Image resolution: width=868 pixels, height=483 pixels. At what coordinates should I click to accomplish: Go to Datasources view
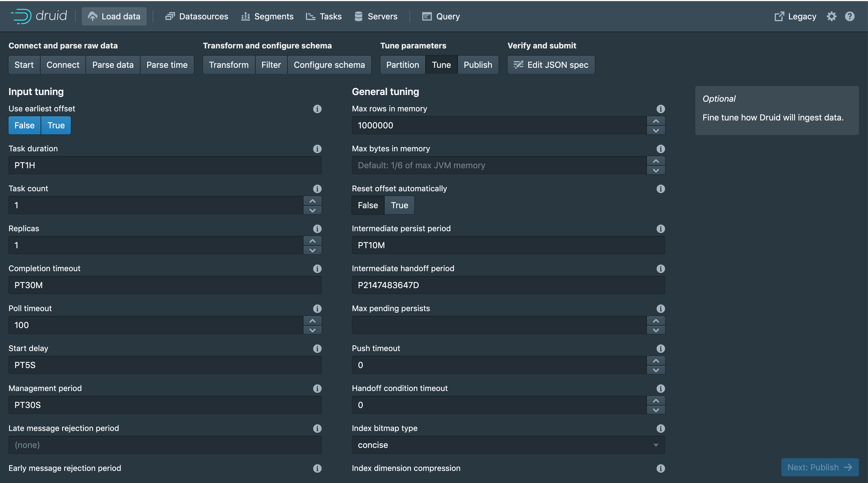[197, 16]
